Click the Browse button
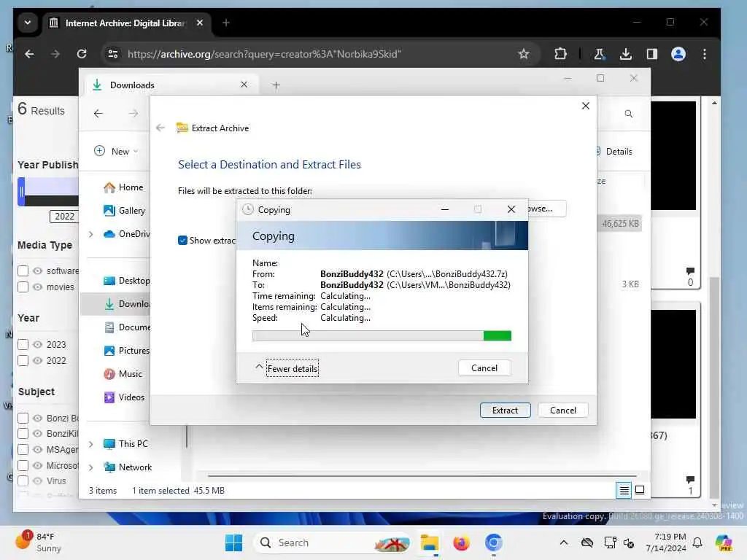Viewport: 747px width, 560px height. click(546, 209)
